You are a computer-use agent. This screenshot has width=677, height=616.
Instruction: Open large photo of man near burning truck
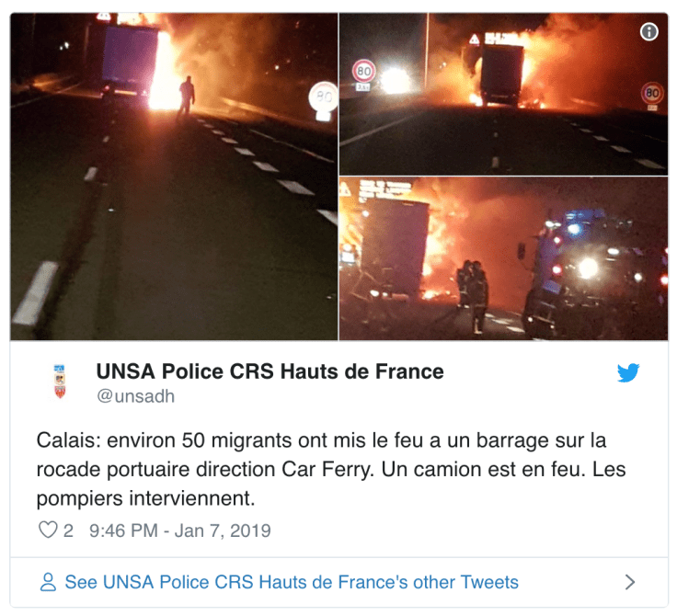click(x=174, y=177)
